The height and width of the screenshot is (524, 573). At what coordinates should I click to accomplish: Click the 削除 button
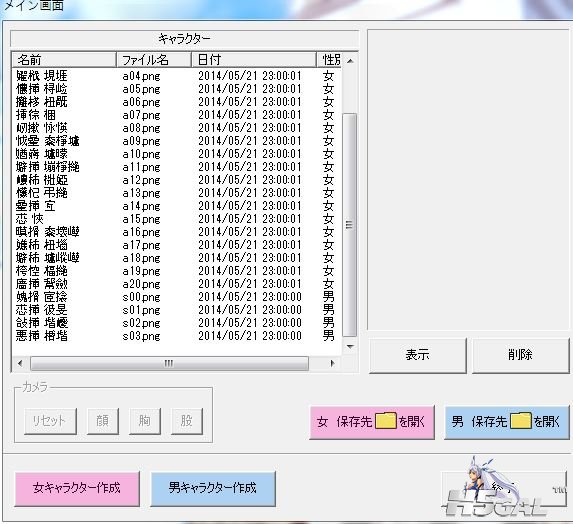click(x=520, y=355)
